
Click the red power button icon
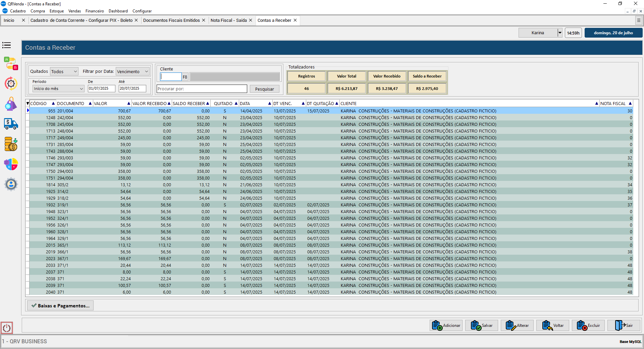[7, 328]
